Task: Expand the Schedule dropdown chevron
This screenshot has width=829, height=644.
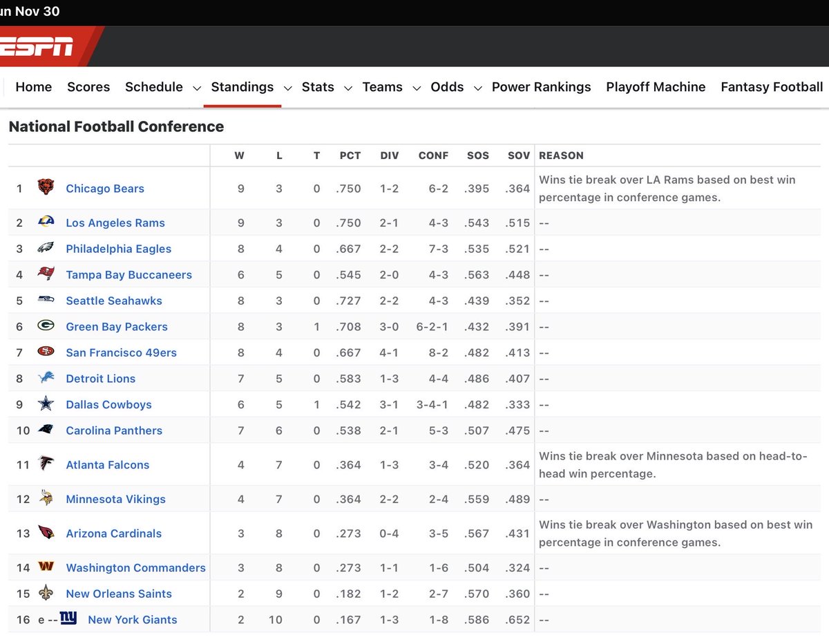Action: tap(197, 88)
